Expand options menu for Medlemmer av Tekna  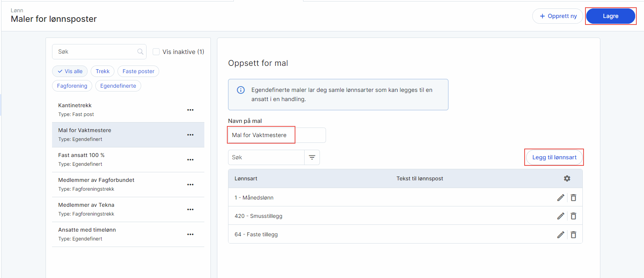coord(190,209)
